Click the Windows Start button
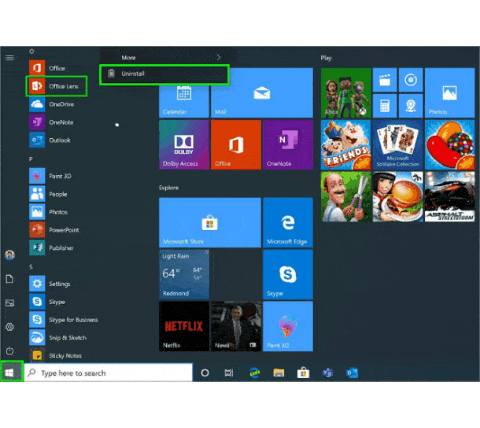 11,372
